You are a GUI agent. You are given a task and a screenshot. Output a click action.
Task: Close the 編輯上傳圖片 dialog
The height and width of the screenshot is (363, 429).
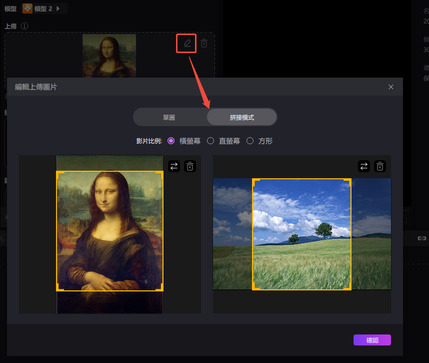coord(391,87)
